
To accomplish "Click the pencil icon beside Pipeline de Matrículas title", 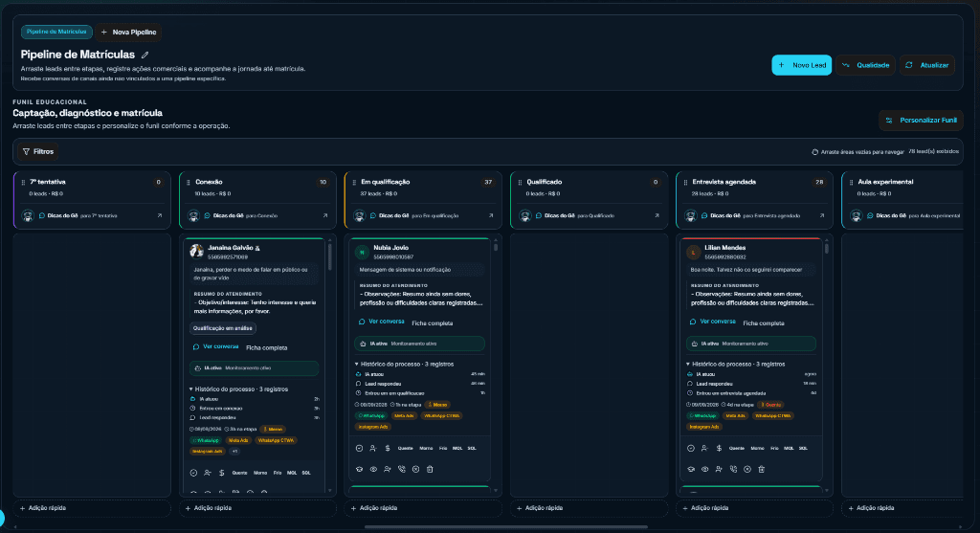I will 145,55.
